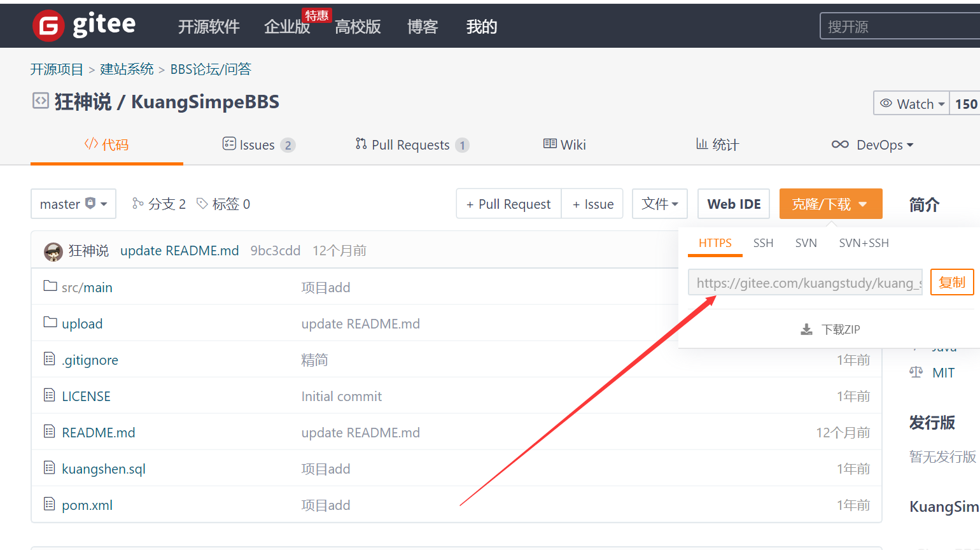The height and width of the screenshot is (550, 980).
Task: Click the src/main folder icon
Action: coord(50,286)
